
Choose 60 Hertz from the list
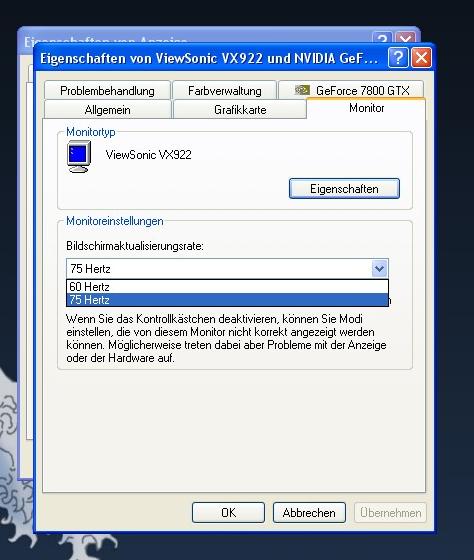[227, 286]
